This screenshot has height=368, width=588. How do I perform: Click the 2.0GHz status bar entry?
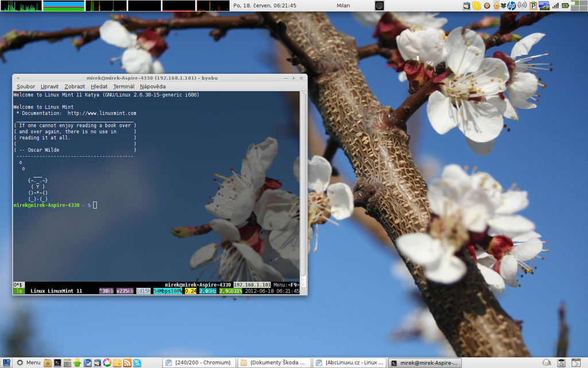point(208,291)
